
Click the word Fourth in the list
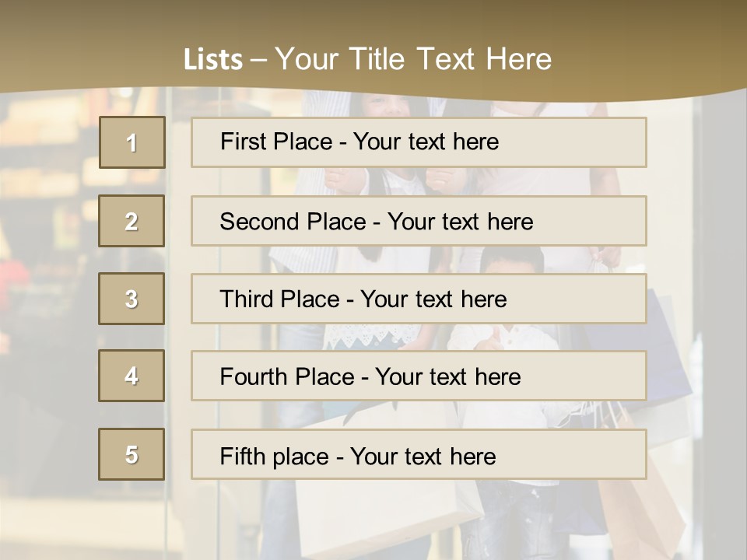253,376
